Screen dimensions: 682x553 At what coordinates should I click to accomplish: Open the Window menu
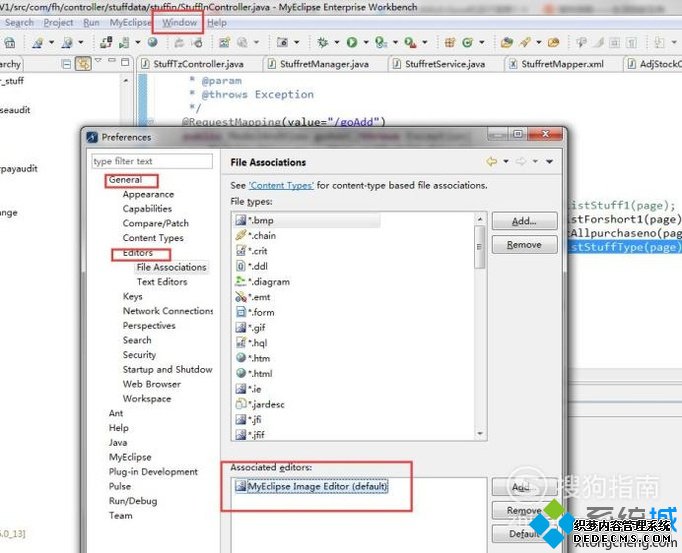(179, 23)
